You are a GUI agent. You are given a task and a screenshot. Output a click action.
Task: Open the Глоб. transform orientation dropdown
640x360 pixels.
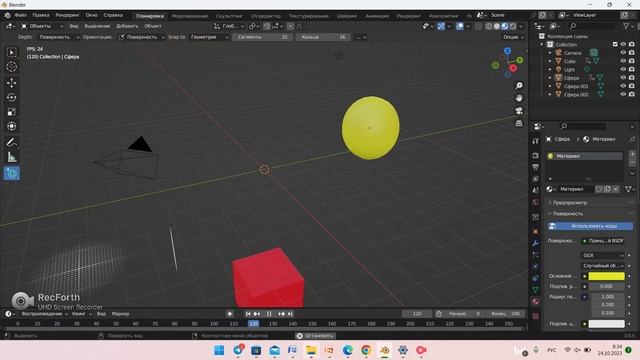point(229,26)
